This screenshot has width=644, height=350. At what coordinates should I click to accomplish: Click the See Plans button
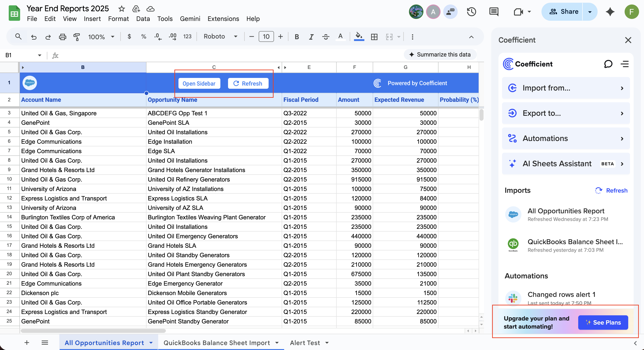[x=603, y=322]
